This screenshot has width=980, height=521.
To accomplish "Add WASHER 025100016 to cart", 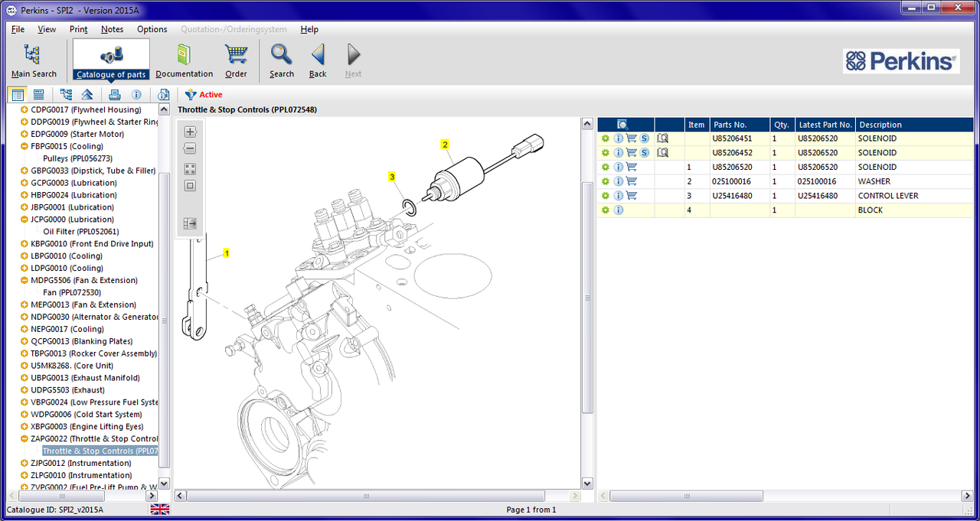I will (x=631, y=181).
